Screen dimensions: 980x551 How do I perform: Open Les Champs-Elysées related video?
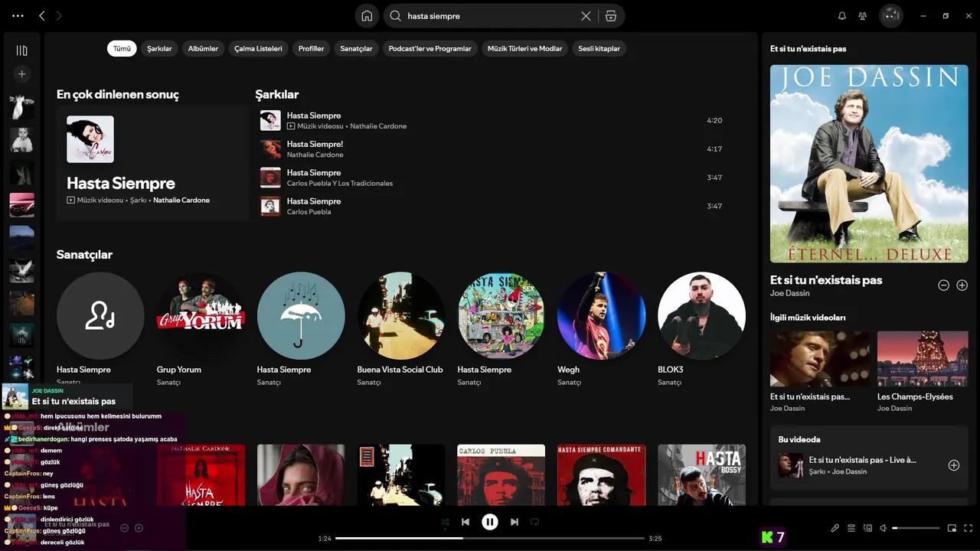click(x=923, y=371)
